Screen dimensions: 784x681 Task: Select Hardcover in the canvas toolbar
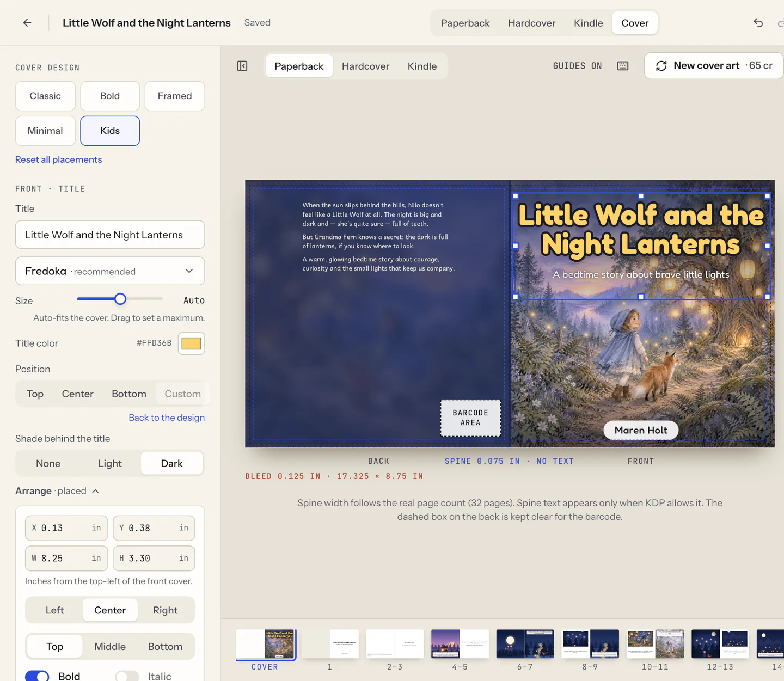365,66
